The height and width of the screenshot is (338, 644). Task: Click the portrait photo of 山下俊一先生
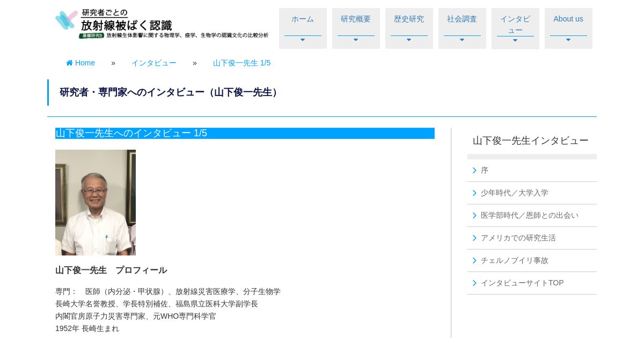[96, 202]
